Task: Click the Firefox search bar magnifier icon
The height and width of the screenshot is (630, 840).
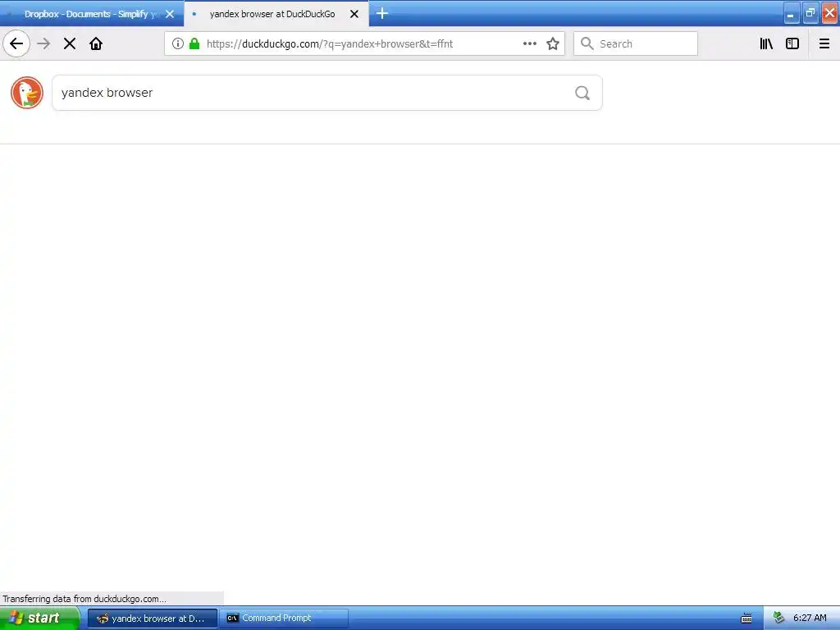Action: pyautogui.click(x=587, y=44)
